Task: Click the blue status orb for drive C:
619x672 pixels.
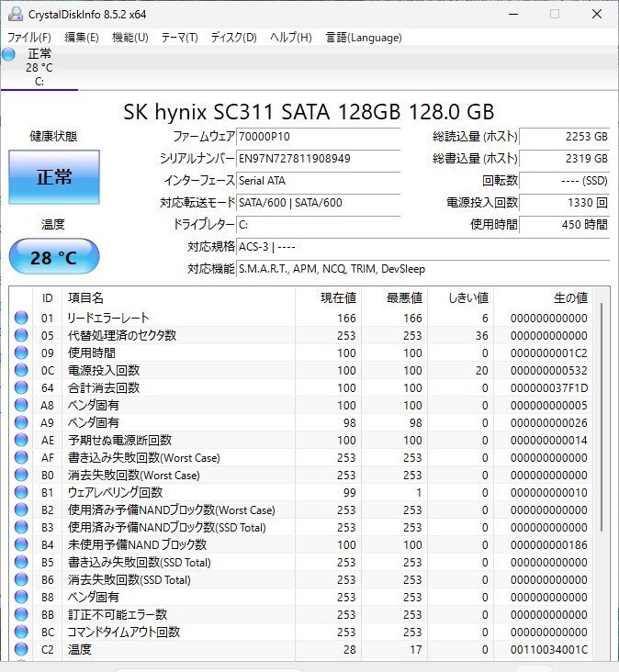Action: [x=8, y=54]
